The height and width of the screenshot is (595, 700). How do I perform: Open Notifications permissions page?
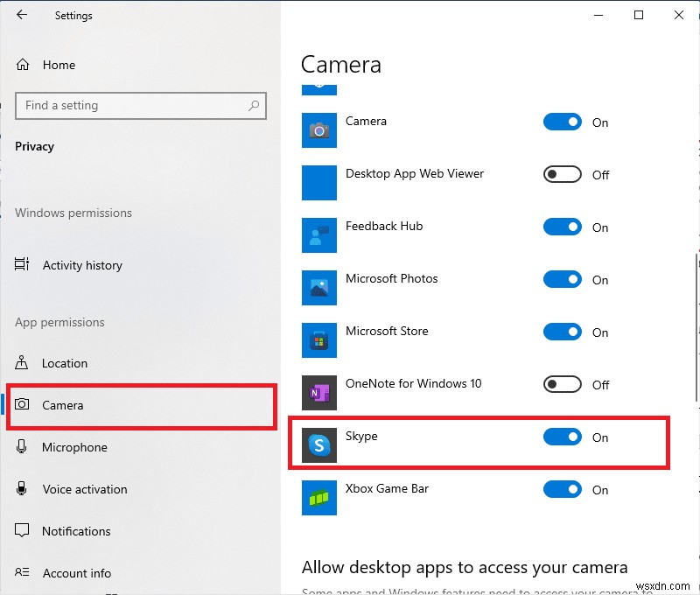coord(76,531)
